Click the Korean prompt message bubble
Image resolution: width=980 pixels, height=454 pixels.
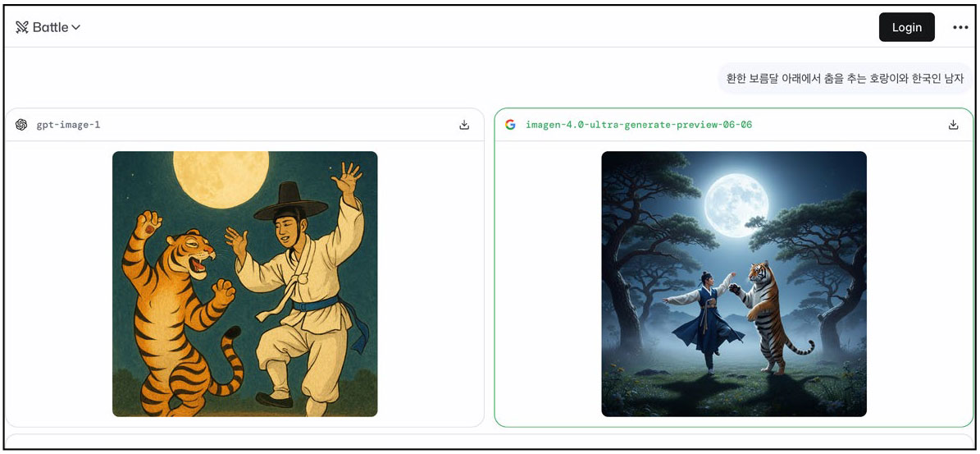click(845, 79)
